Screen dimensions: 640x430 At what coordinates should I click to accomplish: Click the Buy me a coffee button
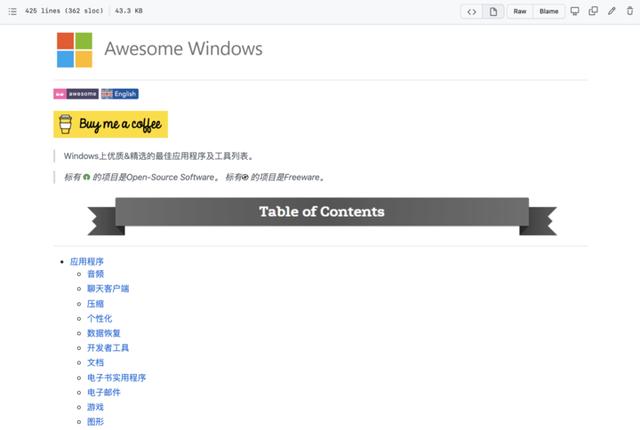(x=111, y=124)
